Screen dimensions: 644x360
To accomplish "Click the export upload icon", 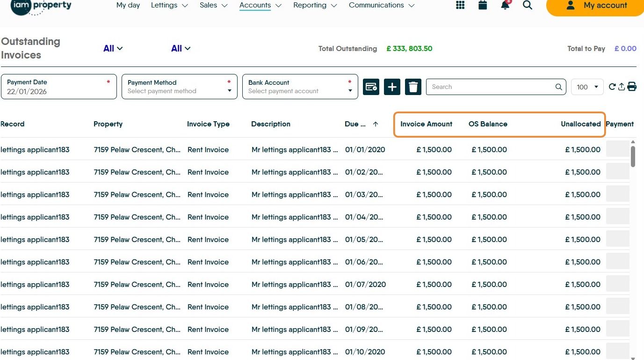I will pos(622,87).
